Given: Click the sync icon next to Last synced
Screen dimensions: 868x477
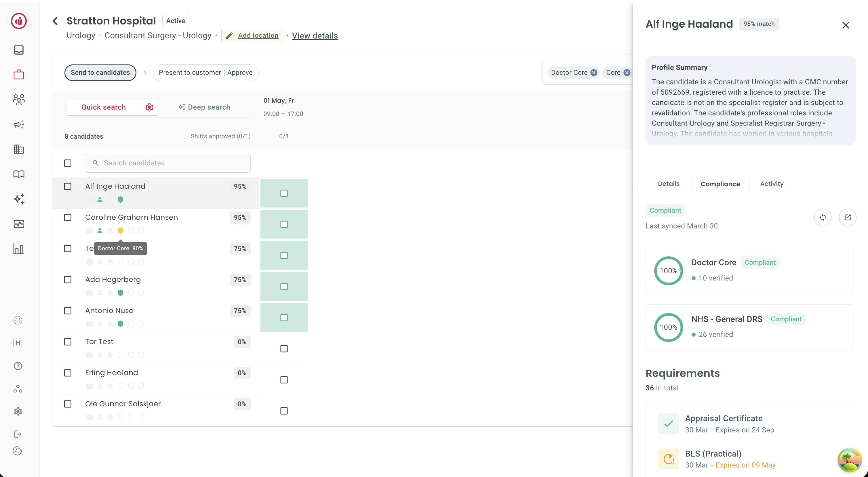Looking at the screenshot, I should [x=823, y=217].
